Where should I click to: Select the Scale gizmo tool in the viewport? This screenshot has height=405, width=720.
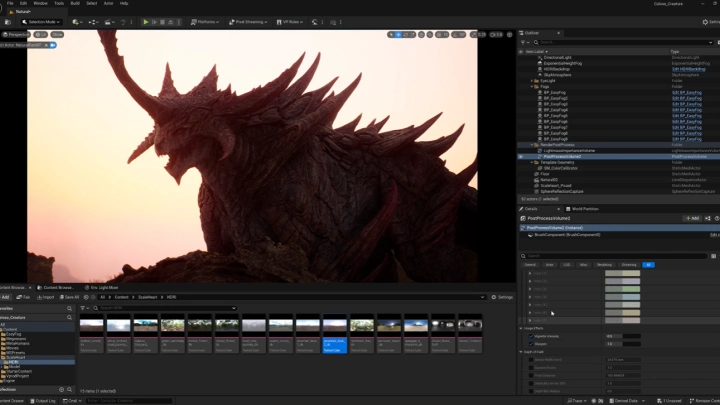(412, 34)
